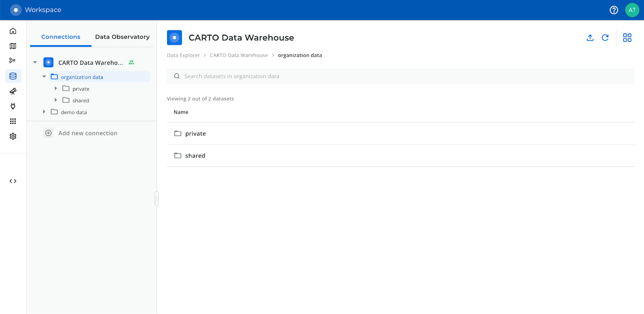Switch to the grid view layout
Image resolution: width=644 pixels, height=314 pixels.
tap(627, 38)
